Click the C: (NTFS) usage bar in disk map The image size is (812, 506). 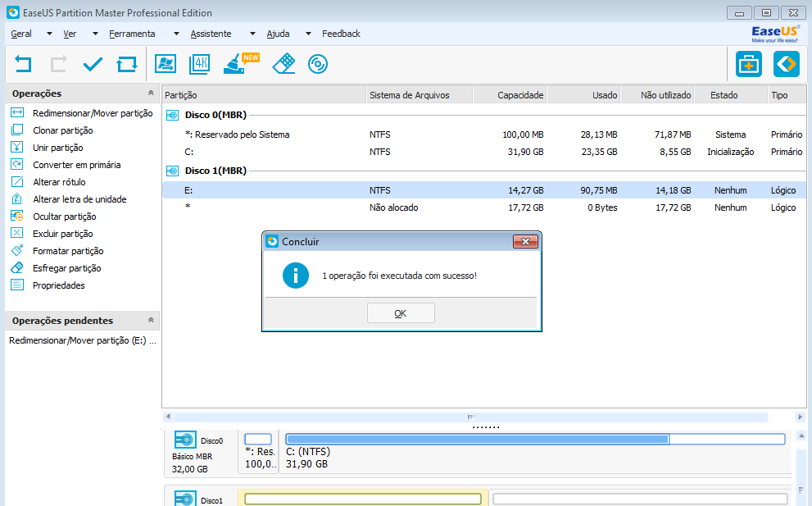point(536,440)
